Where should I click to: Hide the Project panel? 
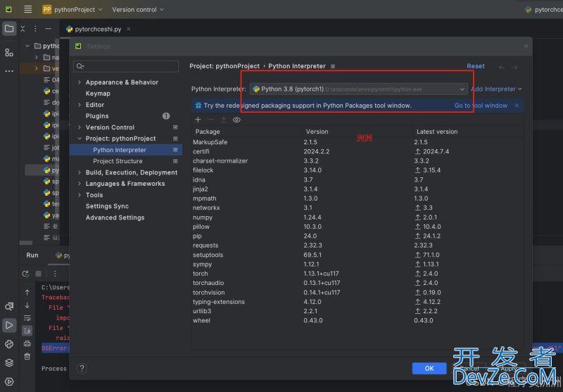[49, 29]
